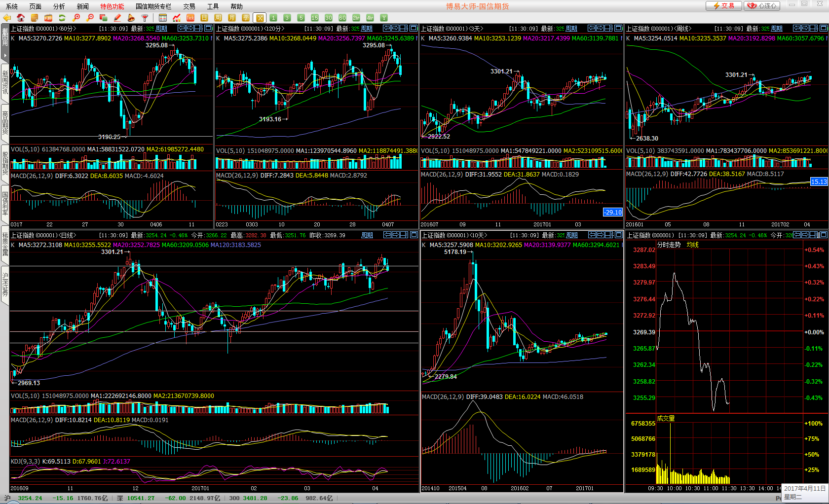
Task: Click the yellow back arrow toolbar icon
Action: click(x=7, y=18)
